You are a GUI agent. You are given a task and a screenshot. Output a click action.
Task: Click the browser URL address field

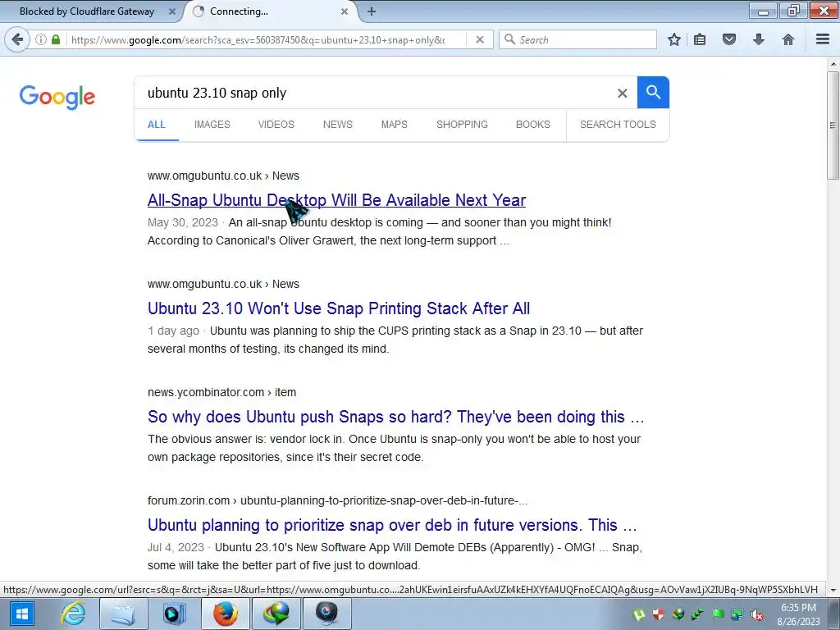(257, 39)
